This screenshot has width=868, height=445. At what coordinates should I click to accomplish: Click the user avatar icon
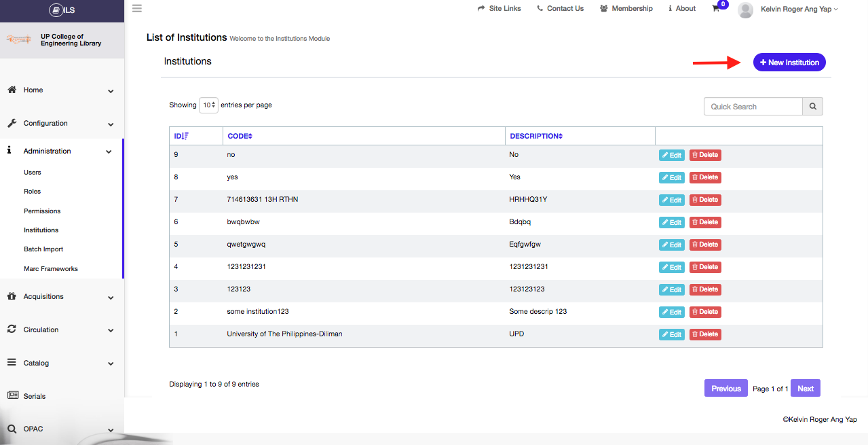[745, 10]
